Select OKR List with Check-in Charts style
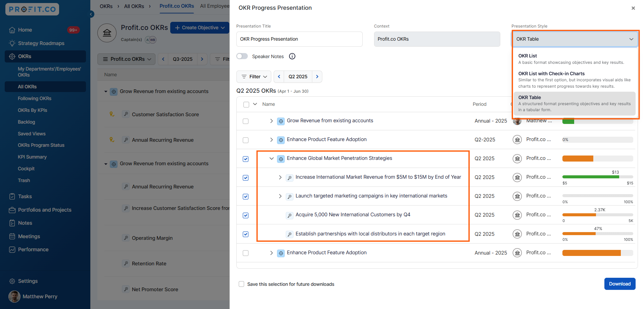644x309 pixels. (574, 80)
